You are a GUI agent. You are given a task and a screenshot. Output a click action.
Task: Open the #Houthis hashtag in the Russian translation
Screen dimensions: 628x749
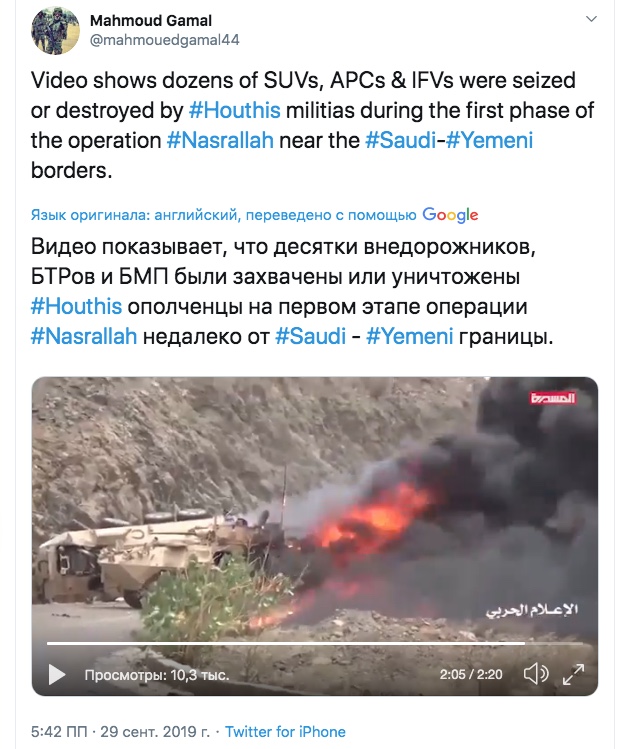click(76, 307)
